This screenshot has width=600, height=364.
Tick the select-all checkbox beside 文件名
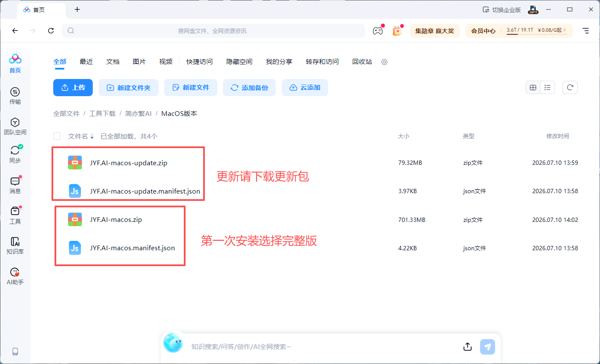point(57,136)
